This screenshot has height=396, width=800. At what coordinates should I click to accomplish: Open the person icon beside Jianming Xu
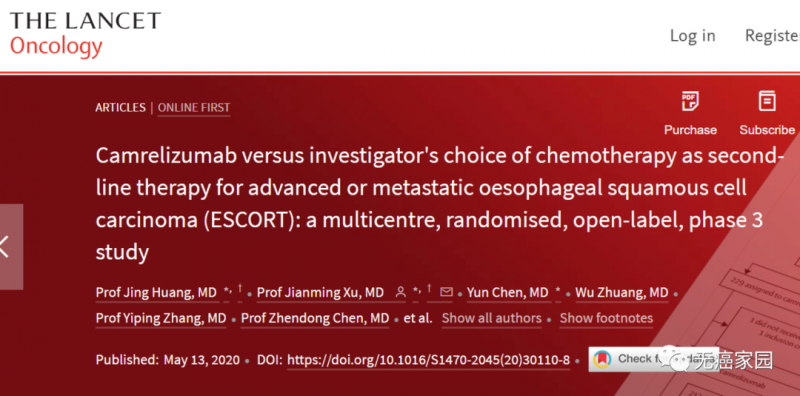click(401, 292)
